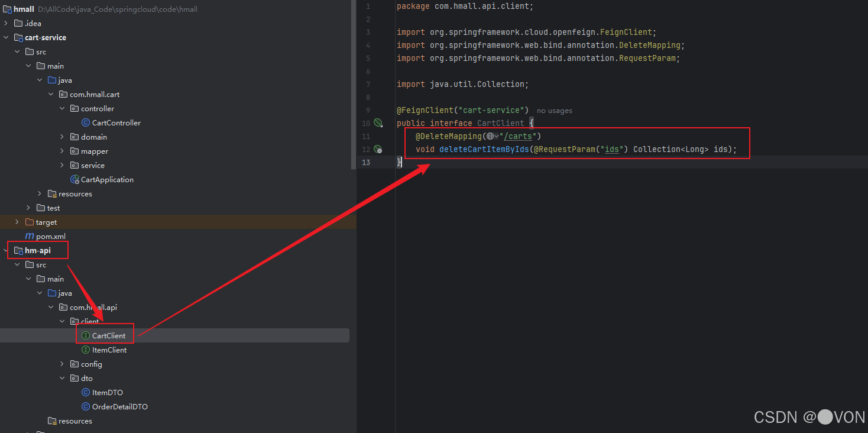868x433 pixels.
Task: Click the orange target folder icon
Action: click(x=30, y=222)
